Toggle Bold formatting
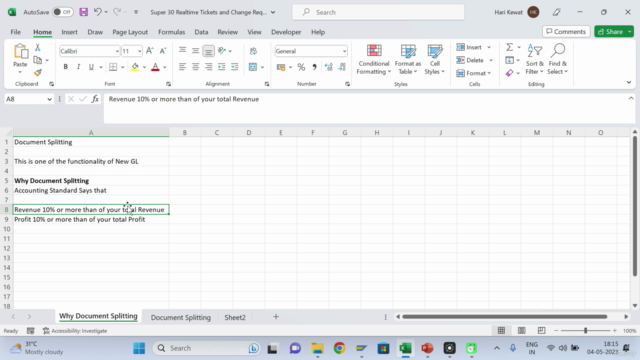 (x=65, y=67)
